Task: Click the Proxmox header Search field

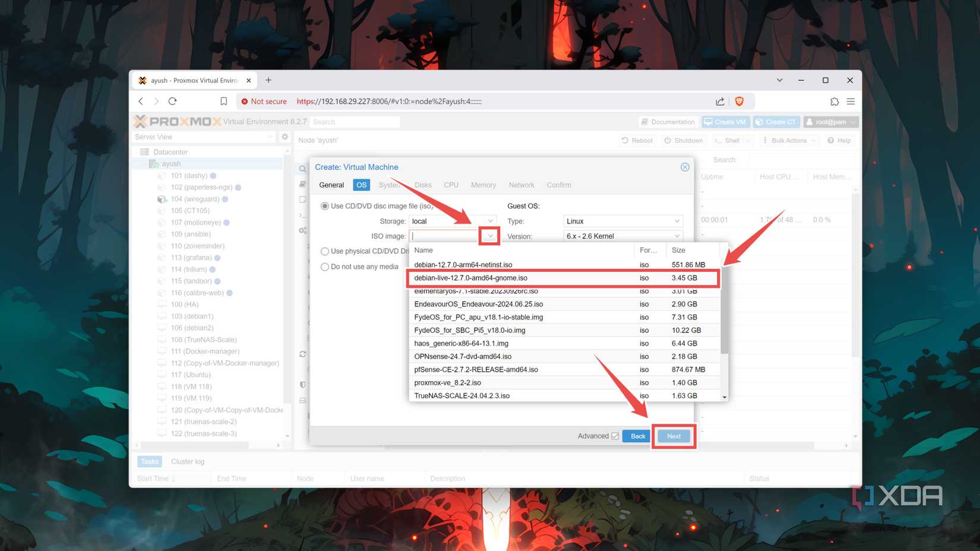Action: pos(355,122)
